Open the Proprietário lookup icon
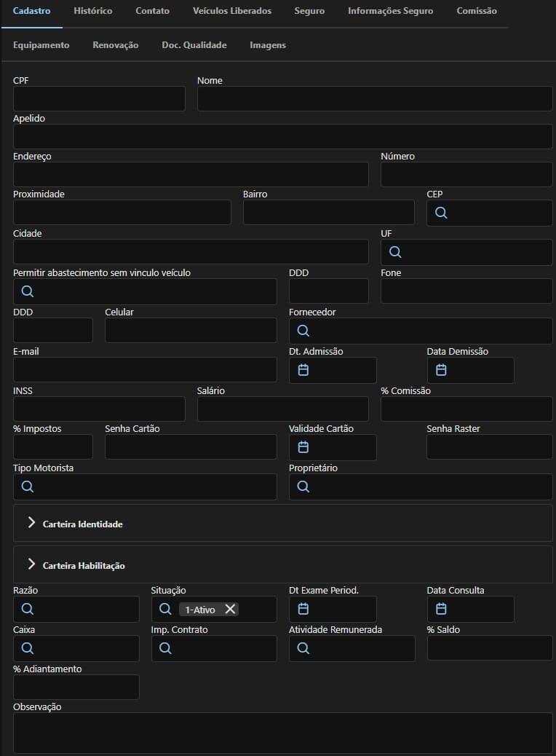 (303, 486)
